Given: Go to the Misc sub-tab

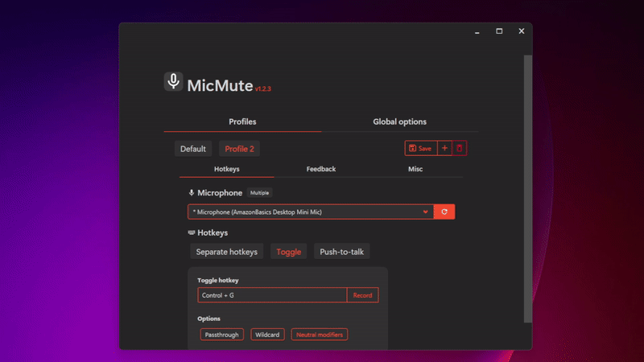Looking at the screenshot, I should (415, 169).
